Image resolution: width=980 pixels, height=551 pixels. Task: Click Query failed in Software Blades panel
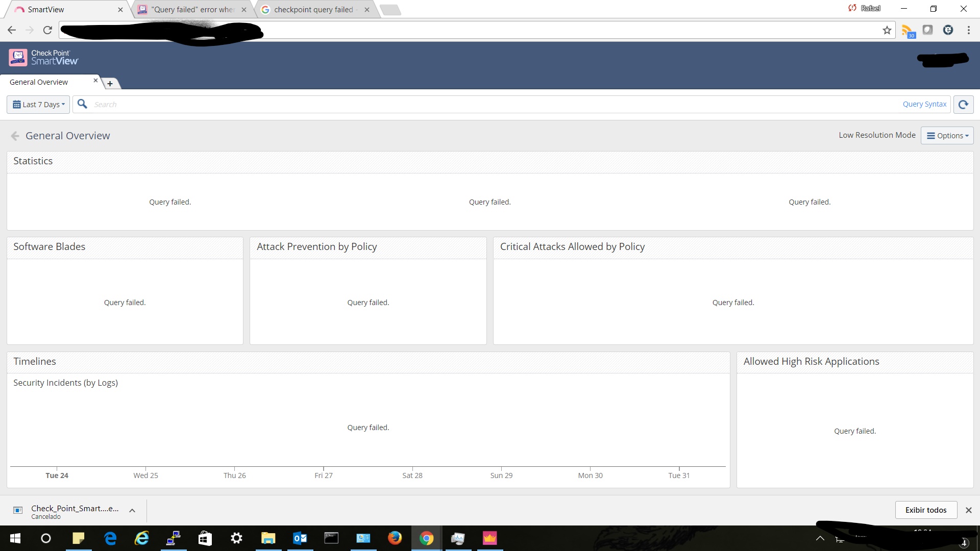125,303
